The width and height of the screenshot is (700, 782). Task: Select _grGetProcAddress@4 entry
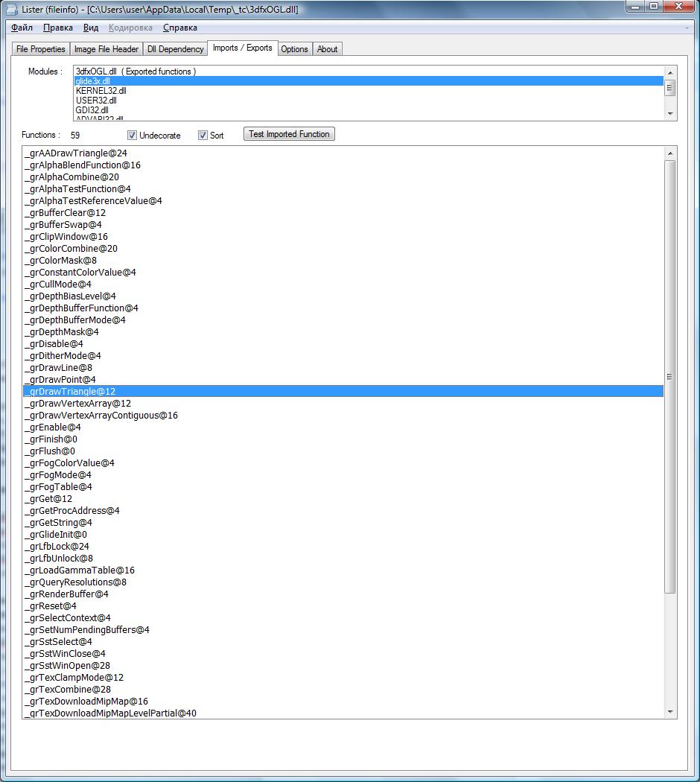point(343,511)
